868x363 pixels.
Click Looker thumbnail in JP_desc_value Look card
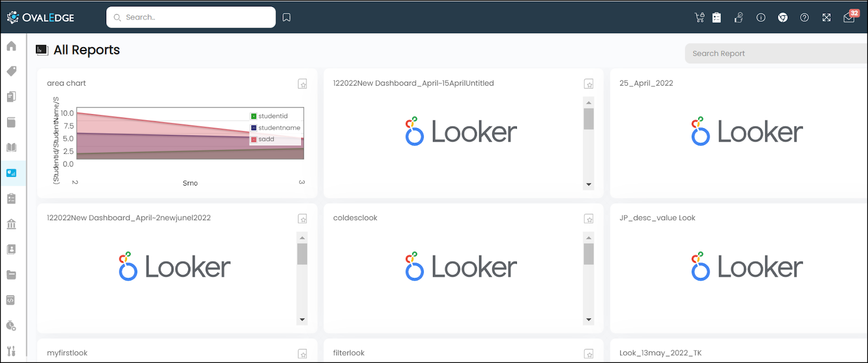pos(747,266)
